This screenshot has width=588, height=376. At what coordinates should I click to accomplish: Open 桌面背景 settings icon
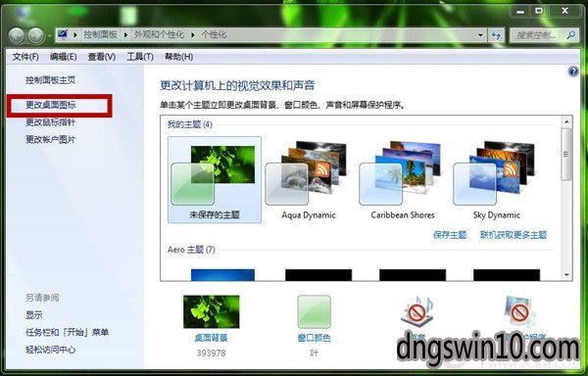211,311
